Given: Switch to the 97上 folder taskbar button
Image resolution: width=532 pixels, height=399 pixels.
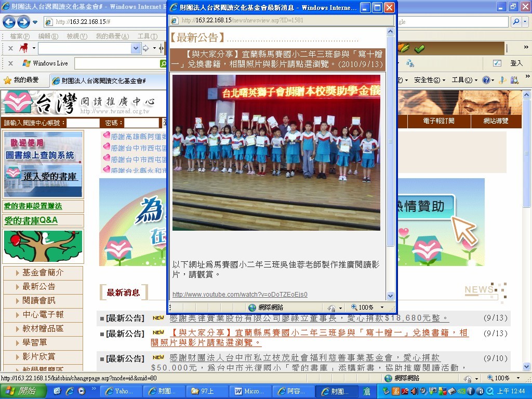Looking at the screenshot, I should (x=207, y=391).
